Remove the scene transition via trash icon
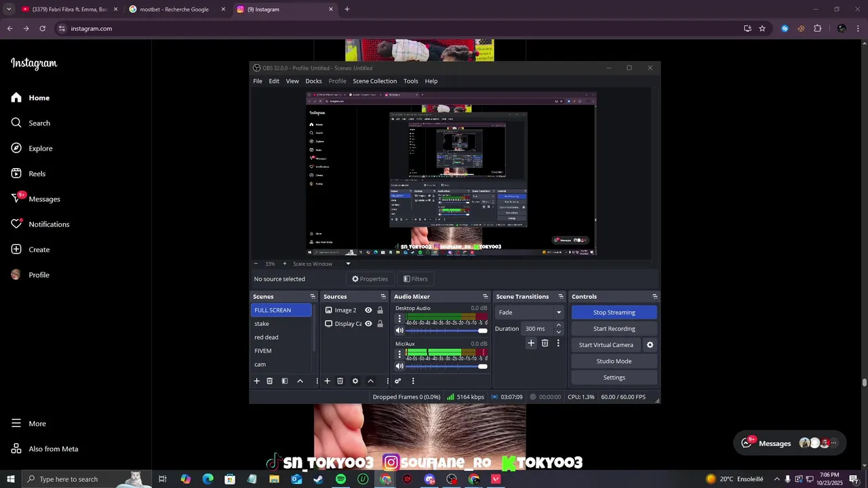 545,343
